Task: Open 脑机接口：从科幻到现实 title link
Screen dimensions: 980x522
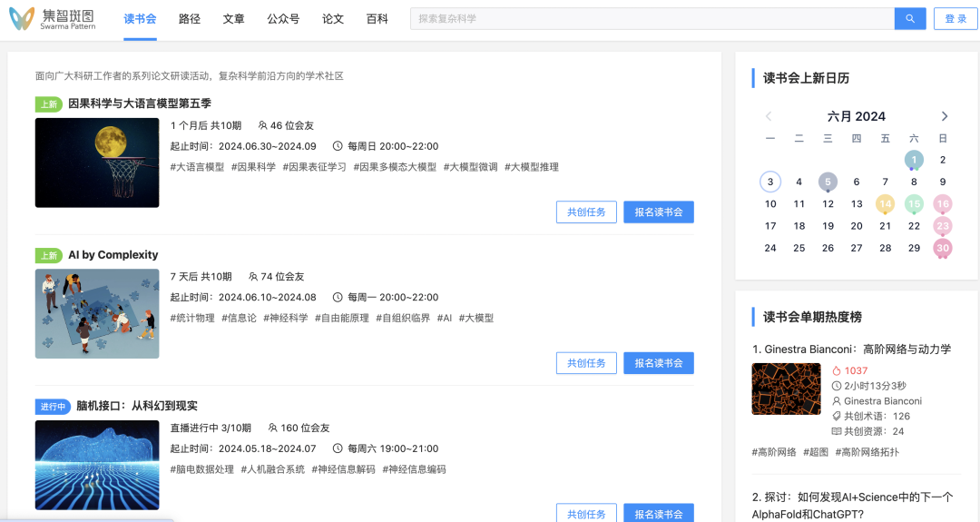Action: [x=136, y=406]
